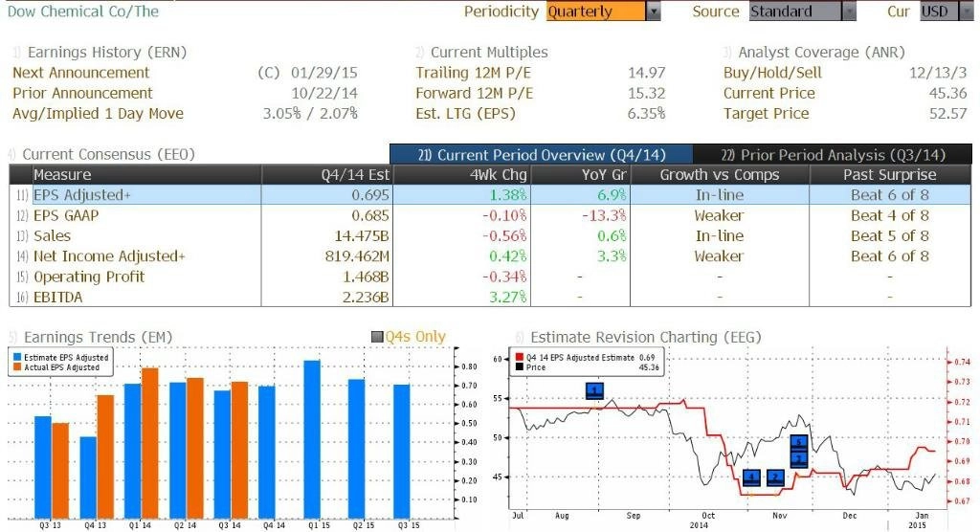The height and width of the screenshot is (532, 980).
Task: Click EPS GAAP YoY growth -13.3%
Action: pos(604,215)
